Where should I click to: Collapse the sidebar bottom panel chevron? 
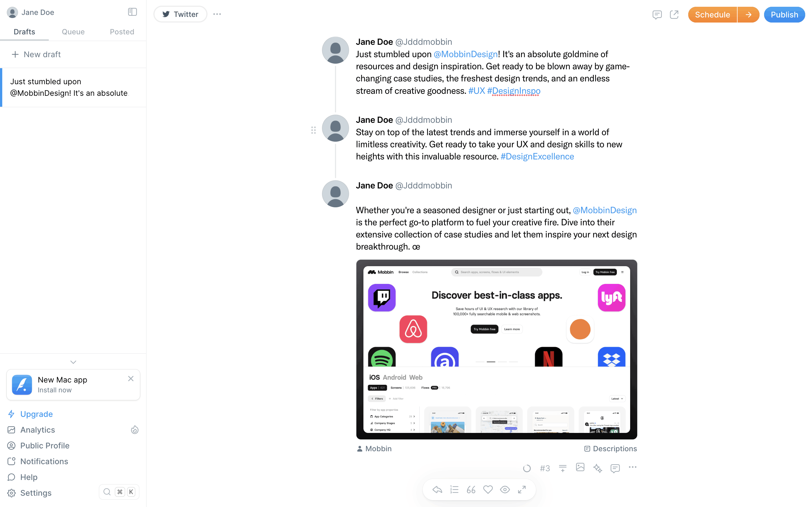73,362
